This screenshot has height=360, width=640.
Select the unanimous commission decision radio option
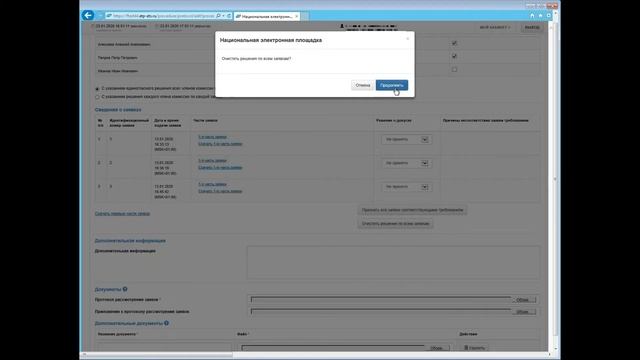coord(97,89)
